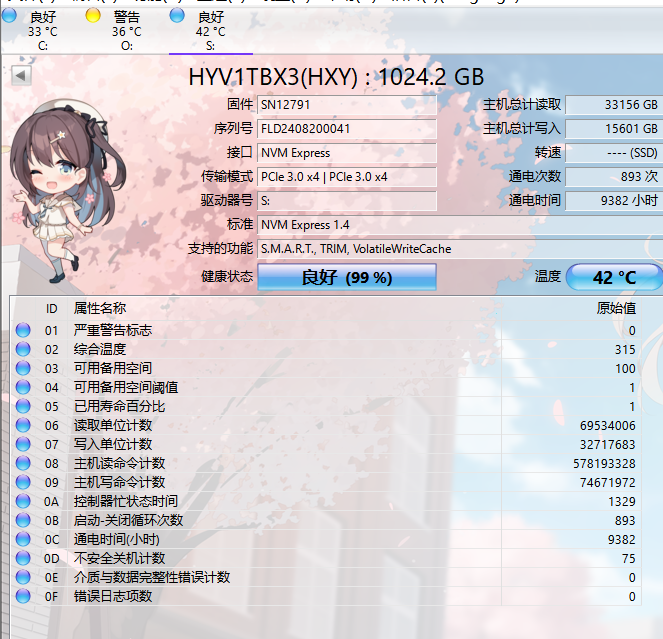Switch to the S: disk tab
The width and height of the screenshot is (663, 639).
[x=211, y=31]
